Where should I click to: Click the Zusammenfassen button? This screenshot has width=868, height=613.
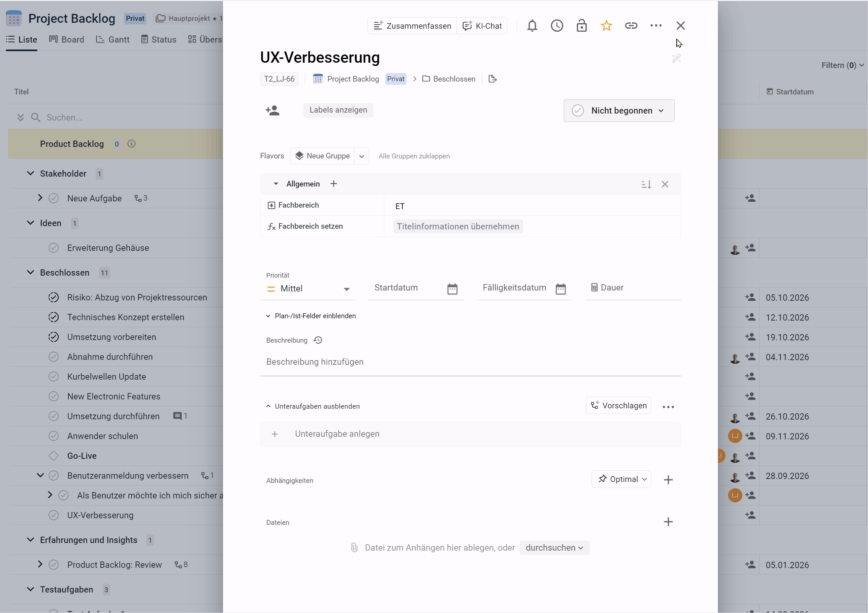(x=412, y=26)
